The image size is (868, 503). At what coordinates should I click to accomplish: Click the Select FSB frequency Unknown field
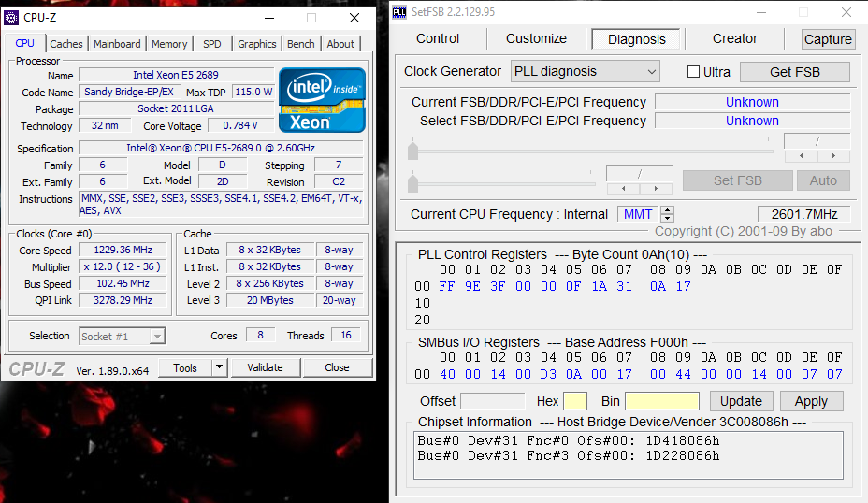click(x=752, y=121)
